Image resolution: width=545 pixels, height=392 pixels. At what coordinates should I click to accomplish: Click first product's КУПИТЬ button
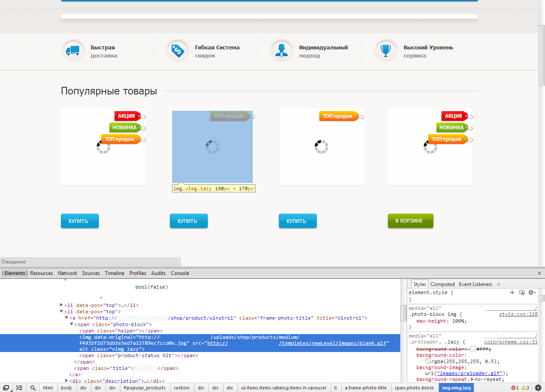80,221
